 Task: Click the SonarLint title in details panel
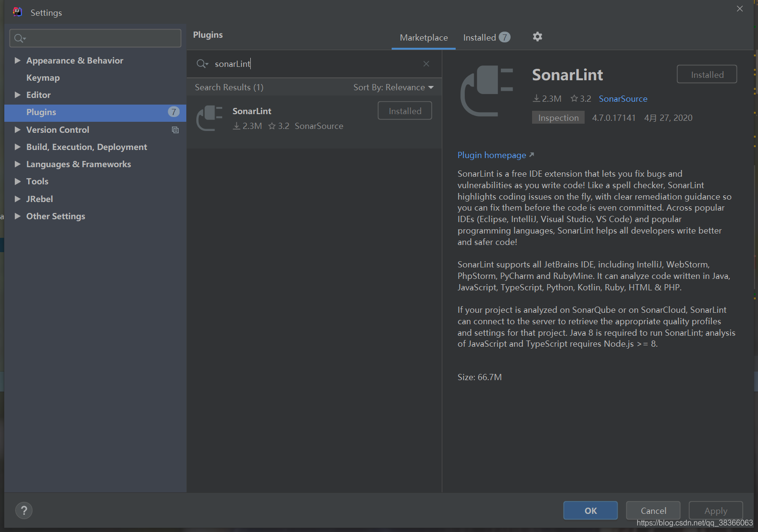pos(567,75)
